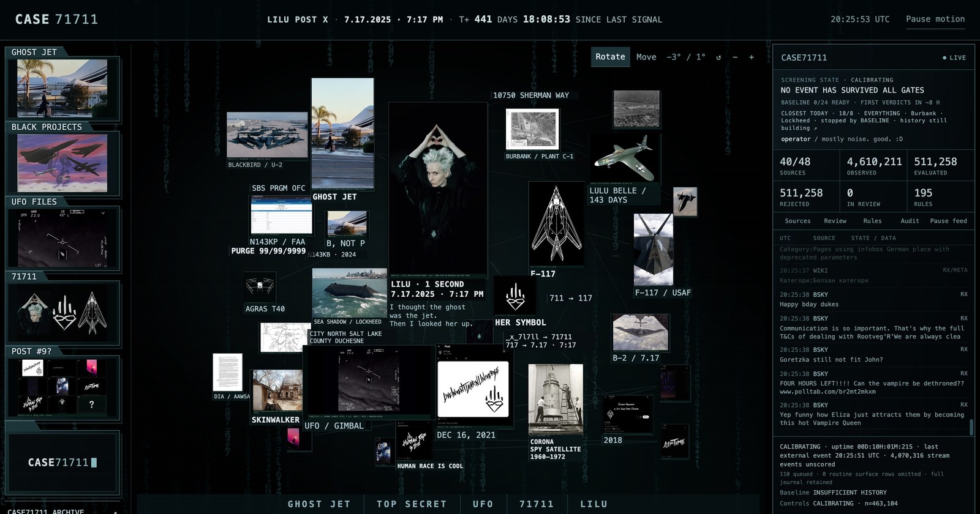980x514 pixels.
Task: Click the closest-today summary link ending in 'building'
Action: coord(864,121)
